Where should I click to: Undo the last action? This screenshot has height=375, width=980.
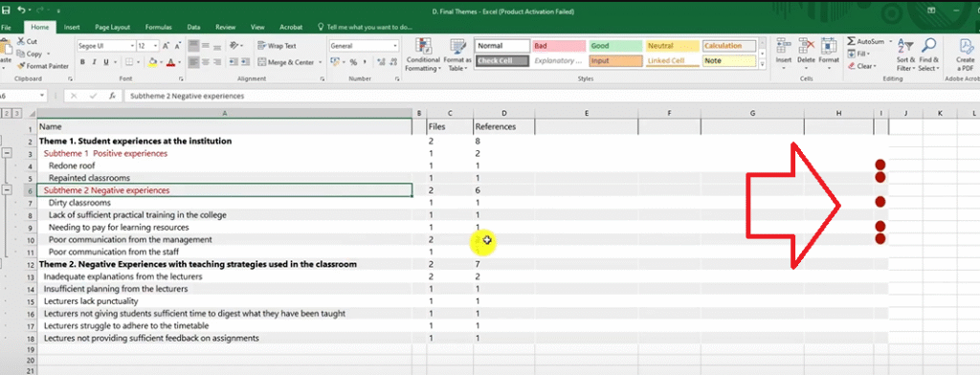(21, 11)
